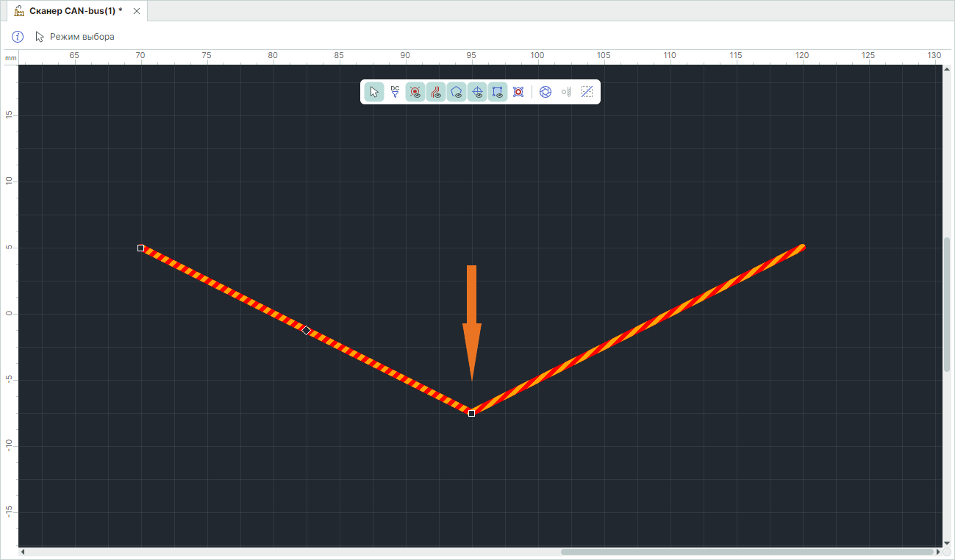Click the 95 mark on the top ruler

coord(471,56)
